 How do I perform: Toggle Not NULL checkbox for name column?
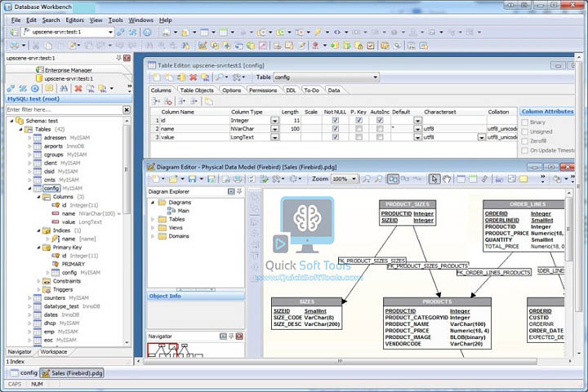[336, 129]
